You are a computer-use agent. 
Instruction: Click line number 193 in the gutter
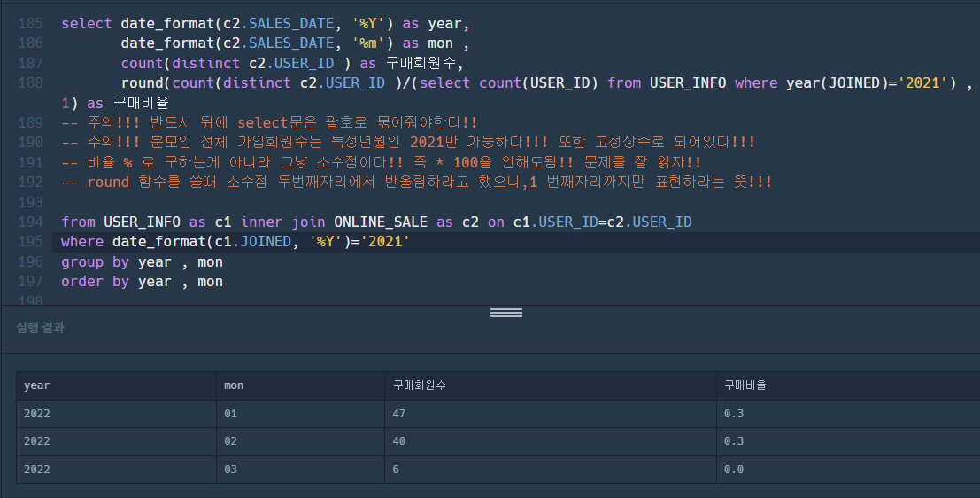point(31,202)
